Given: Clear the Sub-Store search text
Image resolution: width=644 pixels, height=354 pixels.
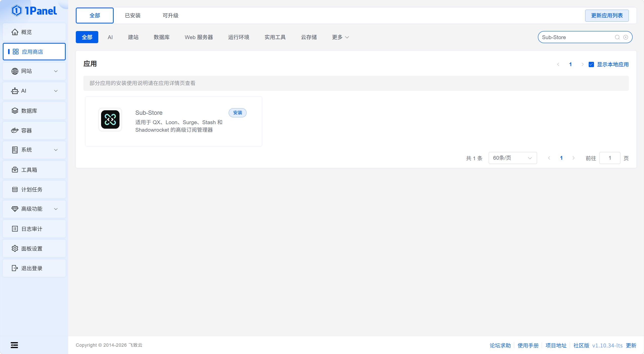Looking at the screenshot, I should point(626,37).
